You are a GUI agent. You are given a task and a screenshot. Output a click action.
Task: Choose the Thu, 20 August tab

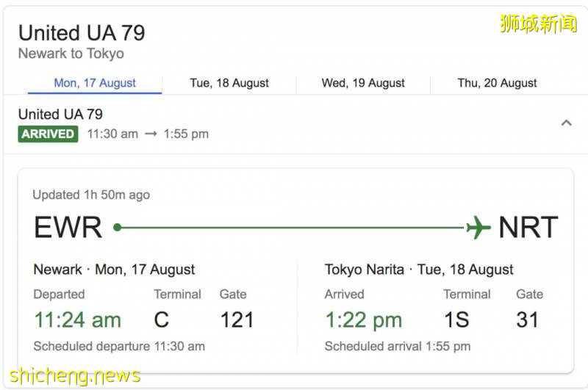(x=497, y=83)
